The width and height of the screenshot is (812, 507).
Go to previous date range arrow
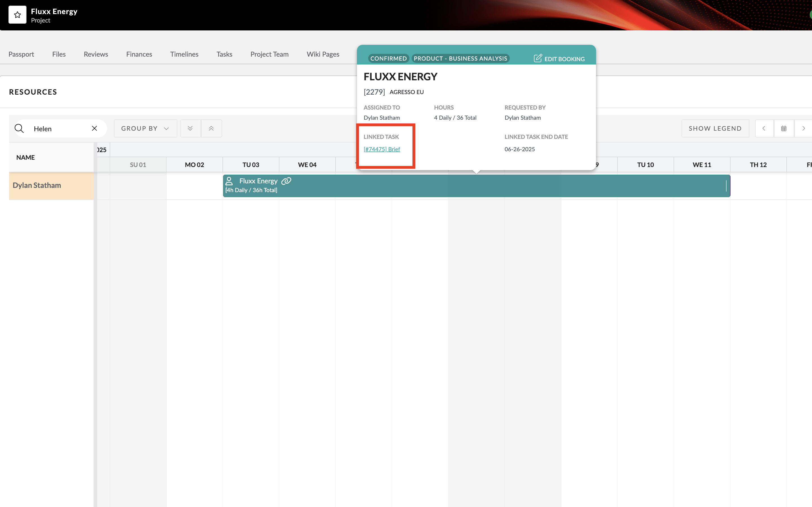764,128
